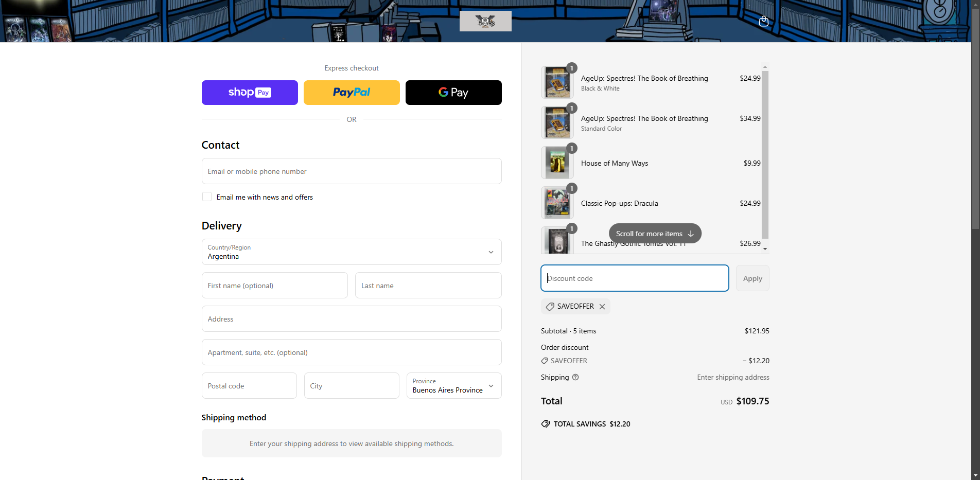Pay with Google Pay express button
980x480 pixels.
click(453, 93)
